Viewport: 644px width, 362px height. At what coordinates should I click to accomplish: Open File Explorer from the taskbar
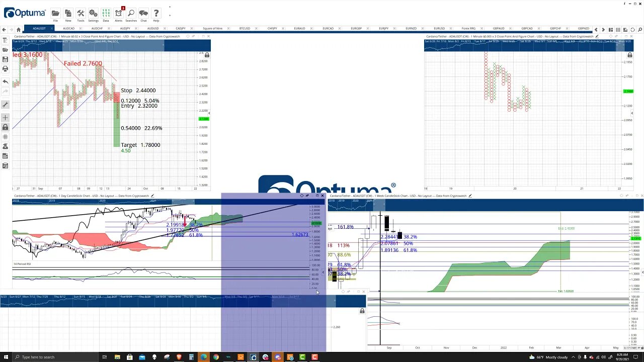pyautogui.click(x=117, y=357)
